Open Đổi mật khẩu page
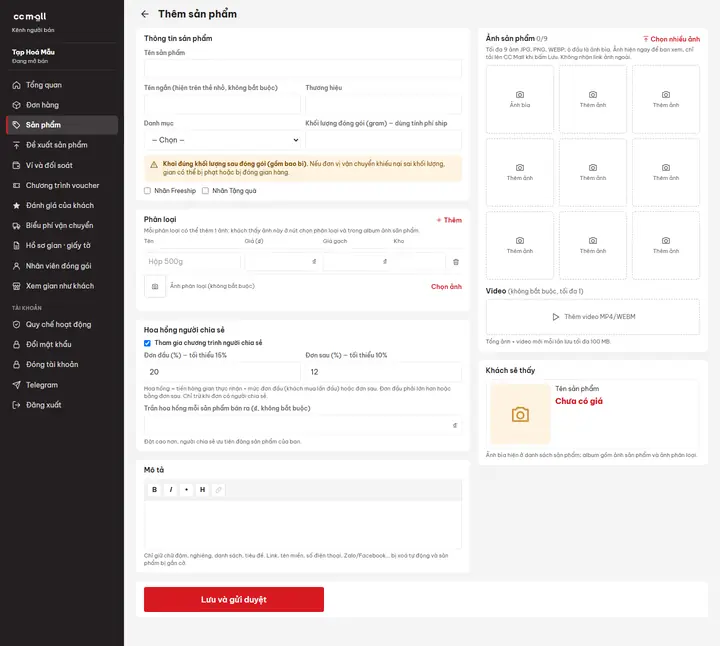This screenshot has height=646, width=720. click(x=62, y=344)
